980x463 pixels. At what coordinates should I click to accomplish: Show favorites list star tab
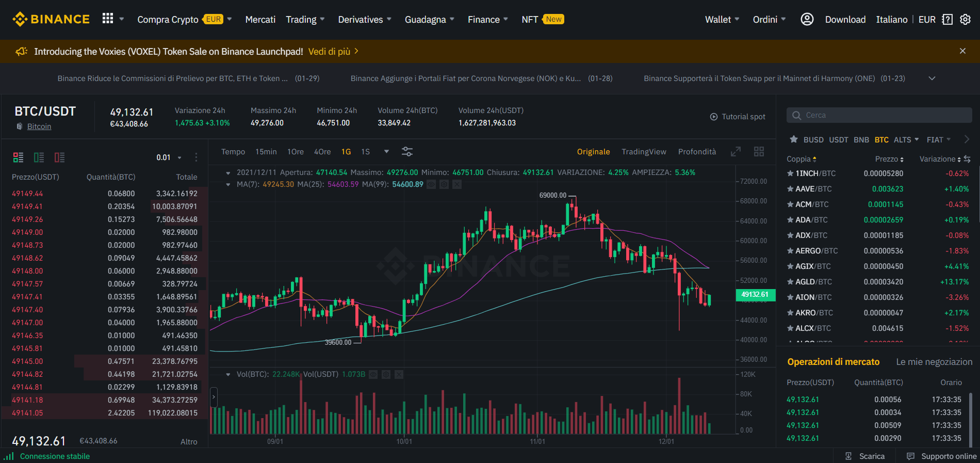(794, 139)
